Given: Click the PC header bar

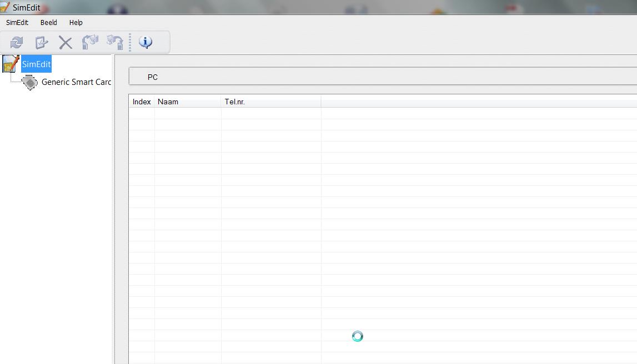Looking at the screenshot, I should click(x=383, y=77).
